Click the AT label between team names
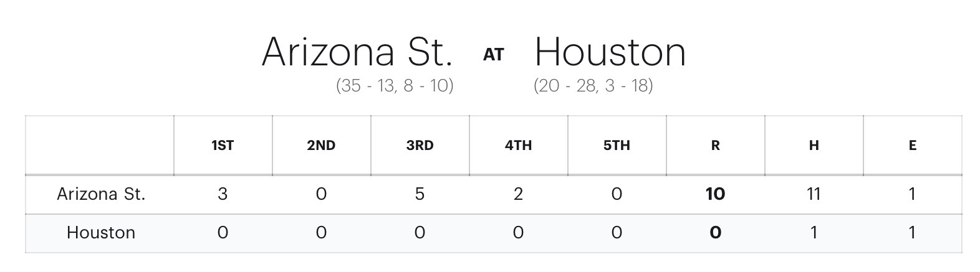Image resolution: width=980 pixels, height=272 pixels. pyautogui.click(x=493, y=55)
